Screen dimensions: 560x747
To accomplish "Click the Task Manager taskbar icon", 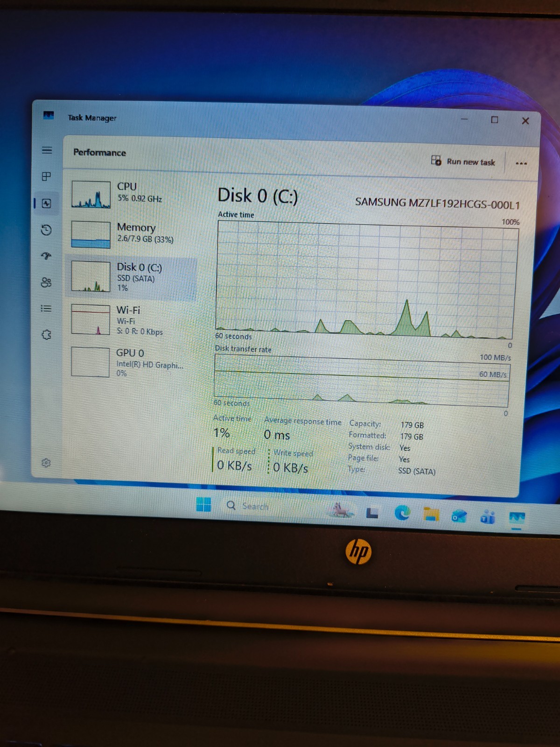I will [517, 518].
